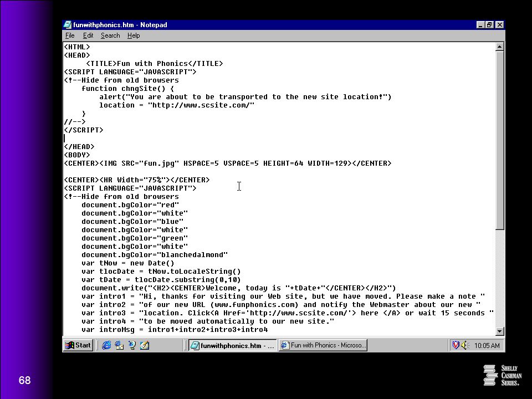This screenshot has height=399, width=532.
Task: Minimize the Notepad window
Action: click(x=480, y=25)
